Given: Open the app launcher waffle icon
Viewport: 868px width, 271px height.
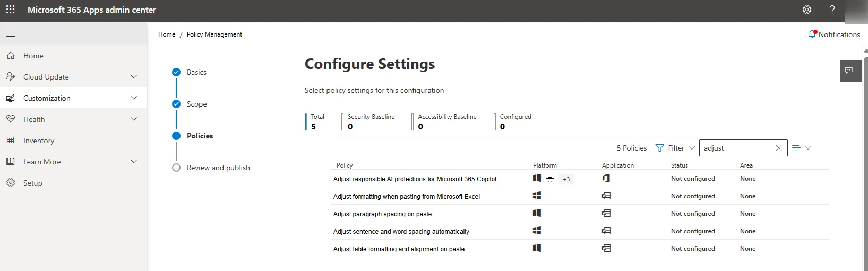Looking at the screenshot, I should (x=10, y=10).
